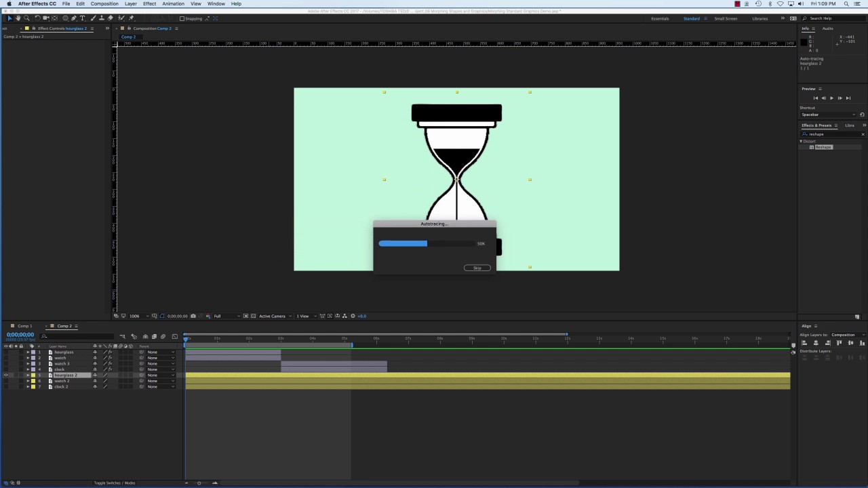Screen dimensions: 868x488
Task: Toggle Region of Interest icon in viewer
Action: coord(246,316)
